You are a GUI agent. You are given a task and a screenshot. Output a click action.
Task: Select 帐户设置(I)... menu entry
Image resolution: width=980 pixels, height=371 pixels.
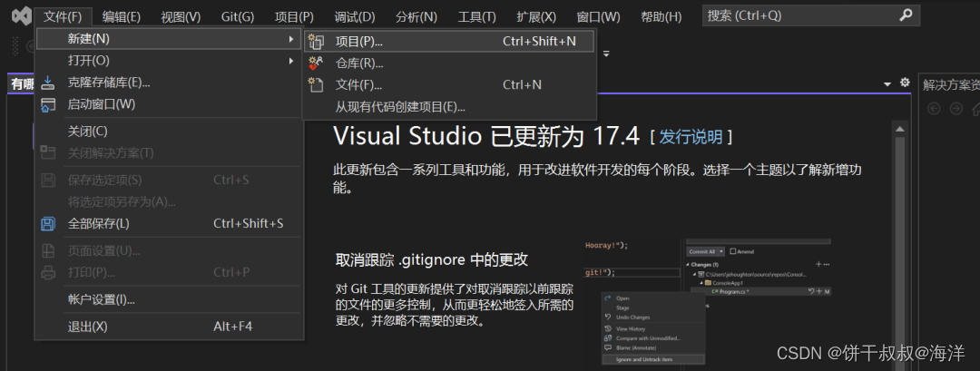click(168, 299)
